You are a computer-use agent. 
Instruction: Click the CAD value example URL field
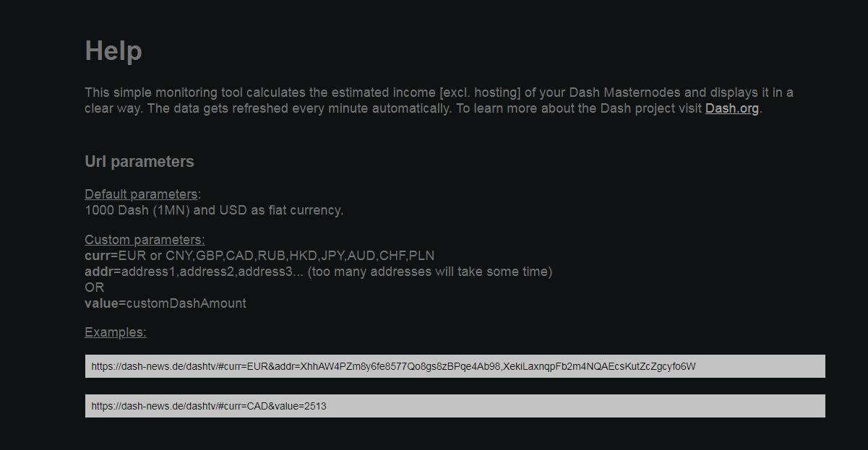pyautogui.click(x=455, y=406)
